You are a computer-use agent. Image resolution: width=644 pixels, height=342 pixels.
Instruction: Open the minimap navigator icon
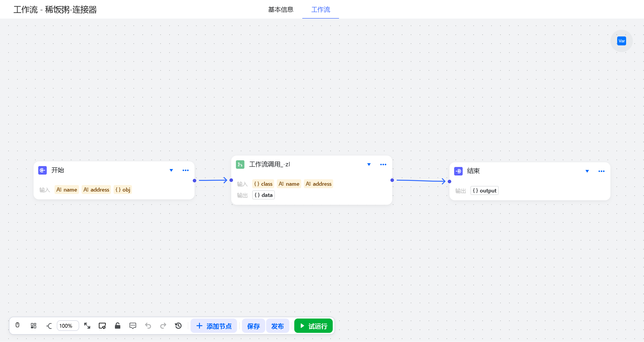tap(102, 326)
